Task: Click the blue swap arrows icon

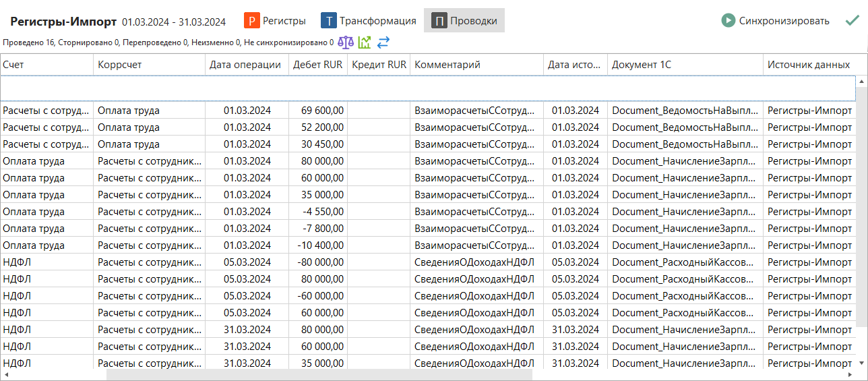Action: pos(383,42)
